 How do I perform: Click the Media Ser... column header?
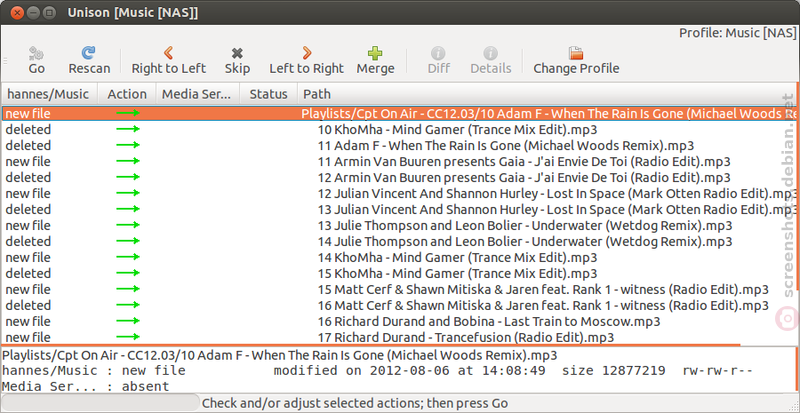[x=196, y=94]
